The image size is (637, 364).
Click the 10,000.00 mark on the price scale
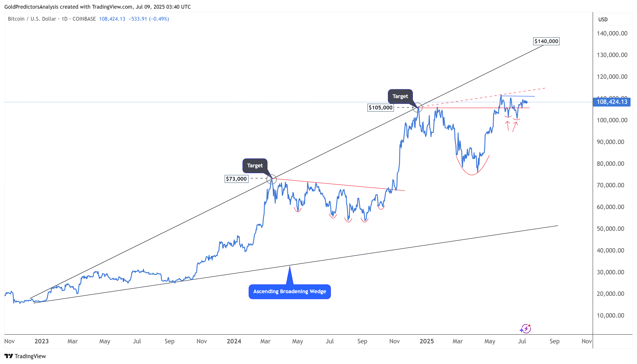point(610,315)
